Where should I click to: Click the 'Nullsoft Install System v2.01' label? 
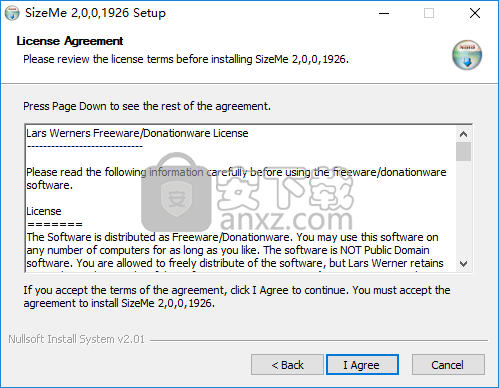coord(77,339)
